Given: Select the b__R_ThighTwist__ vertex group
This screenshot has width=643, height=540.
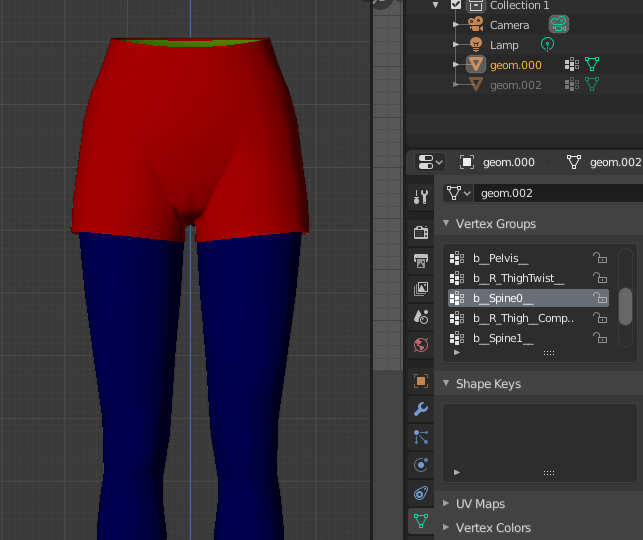Looking at the screenshot, I should click(528, 278).
